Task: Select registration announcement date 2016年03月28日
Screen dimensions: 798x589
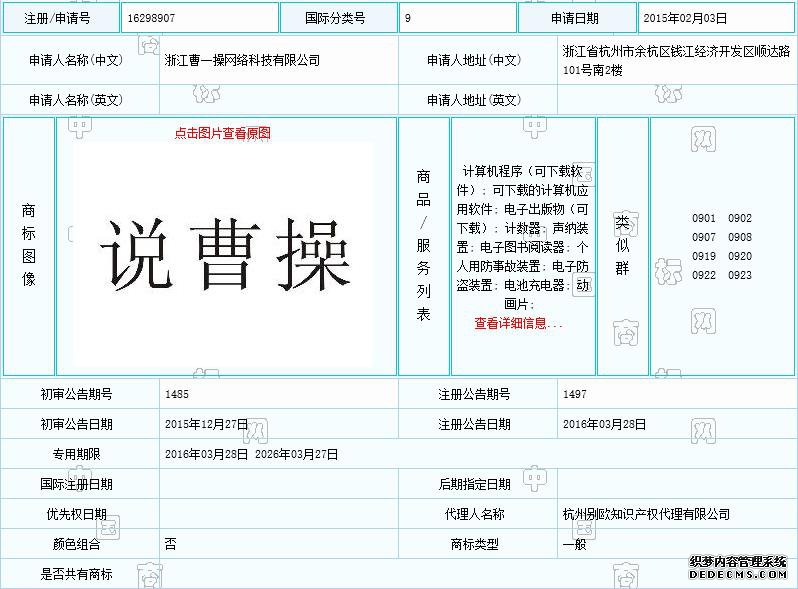Action: pyautogui.click(x=605, y=424)
